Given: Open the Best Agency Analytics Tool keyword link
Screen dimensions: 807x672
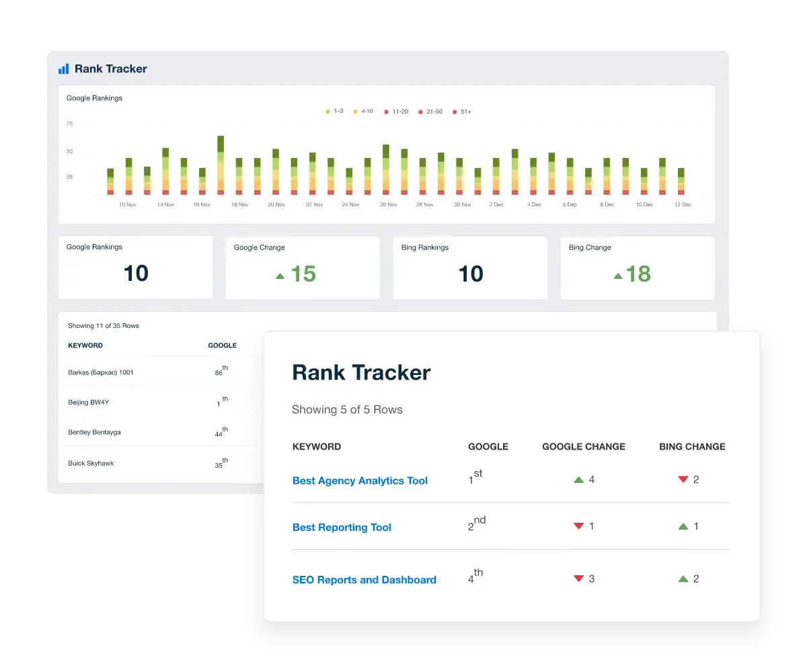Looking at the screenshot, I should coord(360,480).
